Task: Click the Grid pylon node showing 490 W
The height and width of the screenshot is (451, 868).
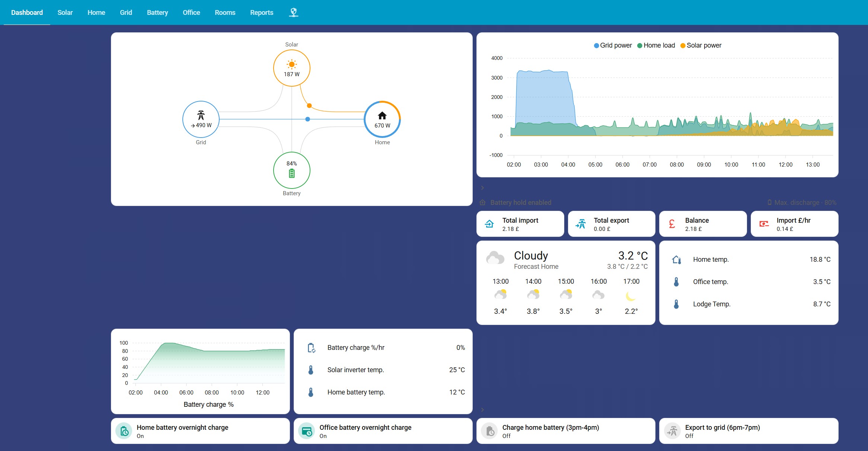Action: point(201,119)
